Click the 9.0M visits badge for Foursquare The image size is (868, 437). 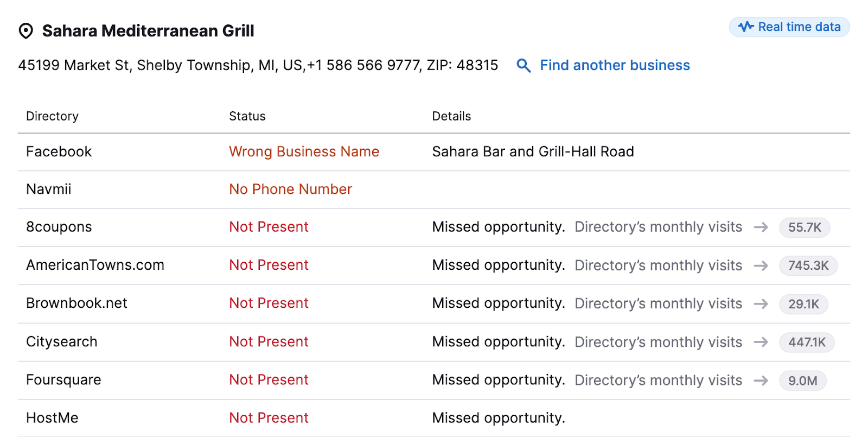(803, 381)
